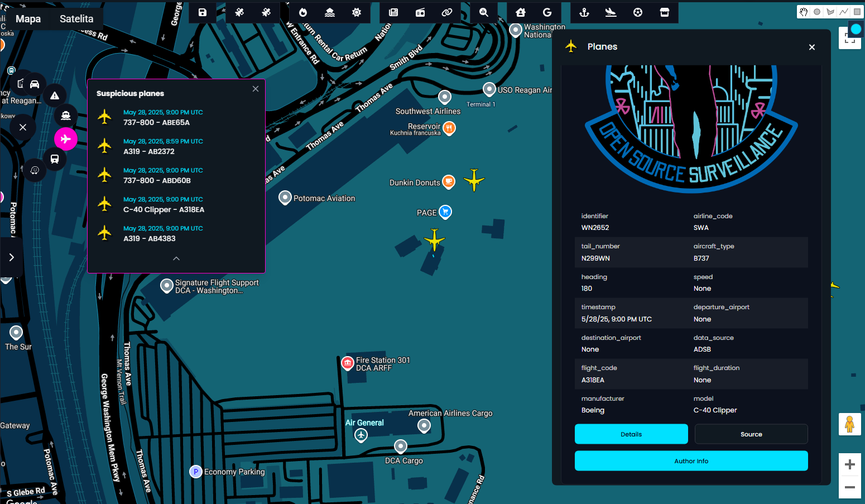The image size is (865, 504).
Task: Click the identifier value WN2652
Action: click(595, 228)
